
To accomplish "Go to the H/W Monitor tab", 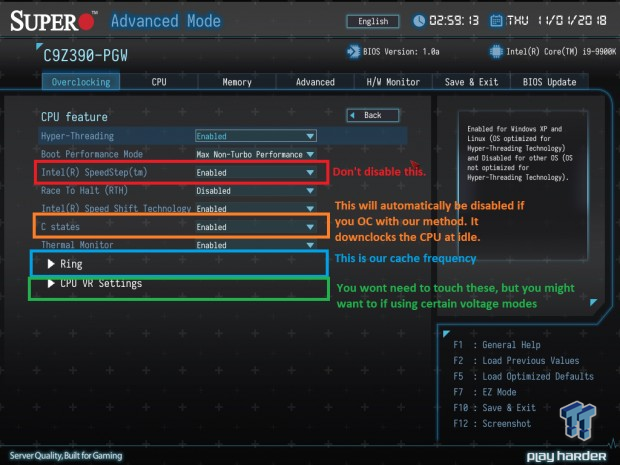I will 393,82.
